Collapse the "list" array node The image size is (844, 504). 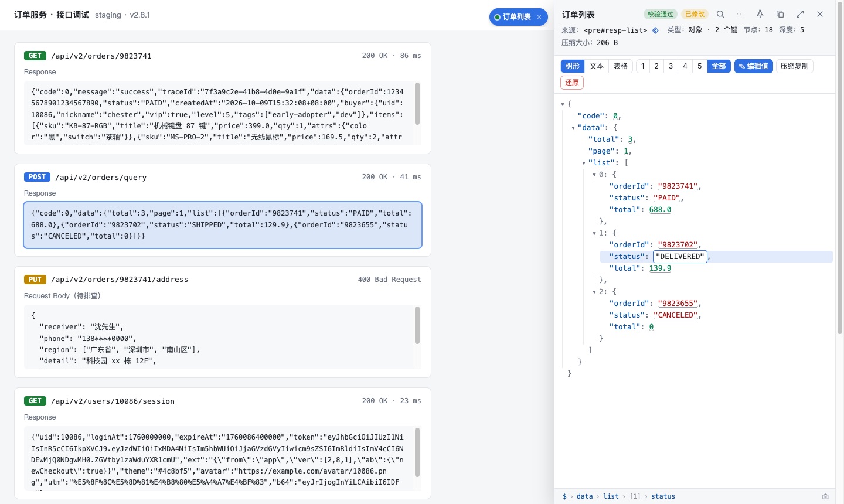click(584, 163)
